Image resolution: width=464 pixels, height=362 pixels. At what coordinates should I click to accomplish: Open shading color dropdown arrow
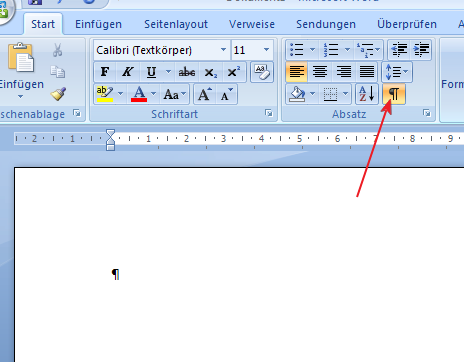(313, 94)
